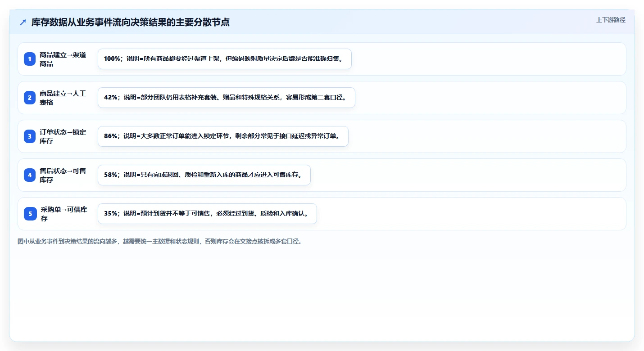
Task: Click the 上下游路径 label in header
Action: (x=611, y=20)
